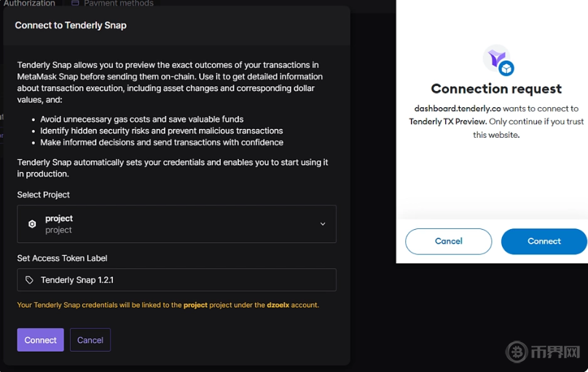Expand the Select Project chevron arrow
Image resolution: width=588 pixels, height=372 pixels.
[x=323, y=224]
